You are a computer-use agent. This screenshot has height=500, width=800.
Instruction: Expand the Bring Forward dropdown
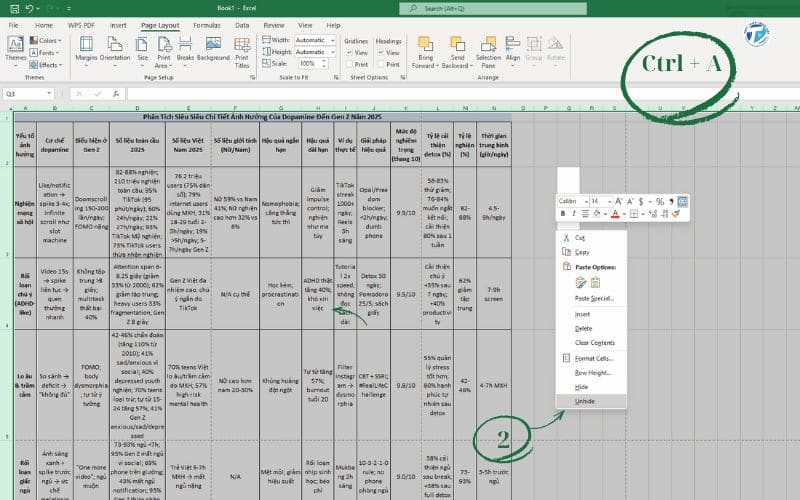[437, 66]
